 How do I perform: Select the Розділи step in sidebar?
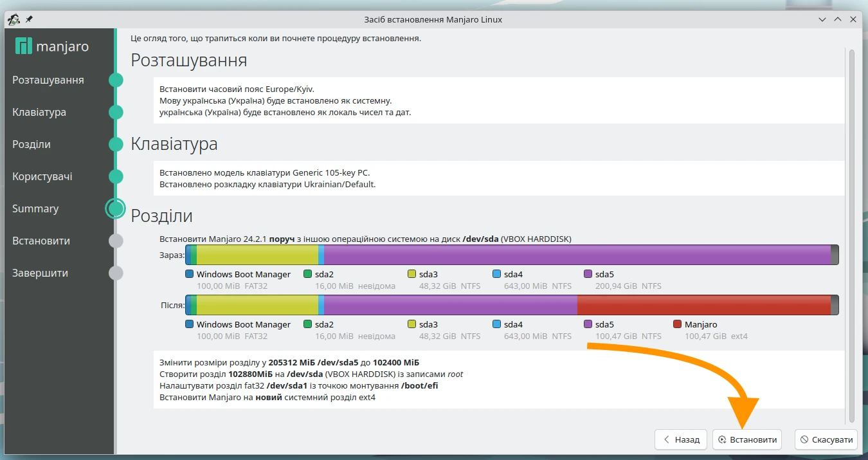pos(32,145)
